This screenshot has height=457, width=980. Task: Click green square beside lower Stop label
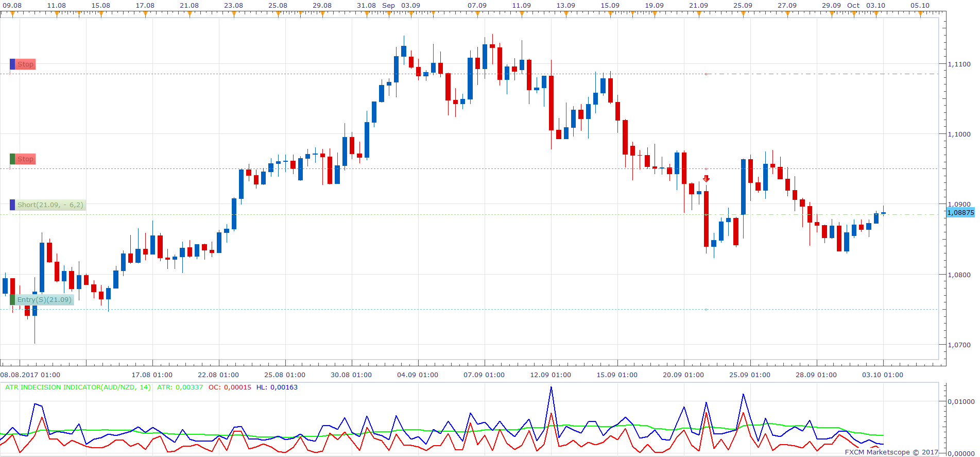tap(12, 159)
